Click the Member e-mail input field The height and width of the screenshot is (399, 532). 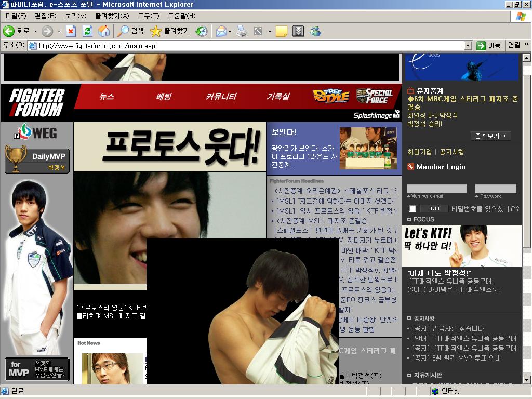point(436,189)
